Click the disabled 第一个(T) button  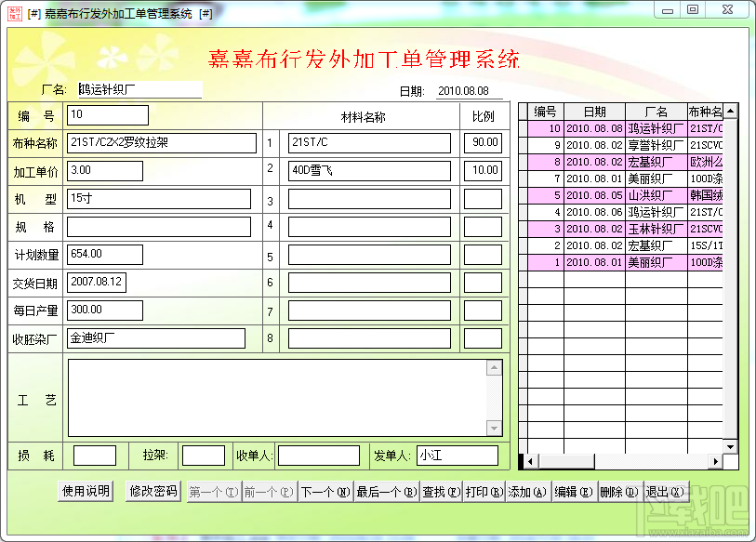pyautogui.click(x=214, y=492)
